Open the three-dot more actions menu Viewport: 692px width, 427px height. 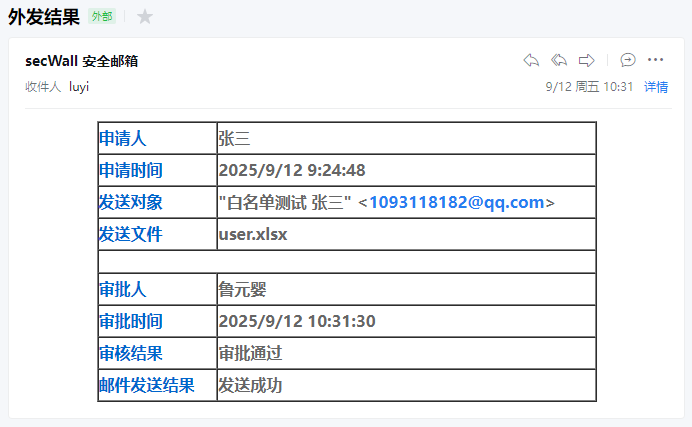tap(656, 60)
